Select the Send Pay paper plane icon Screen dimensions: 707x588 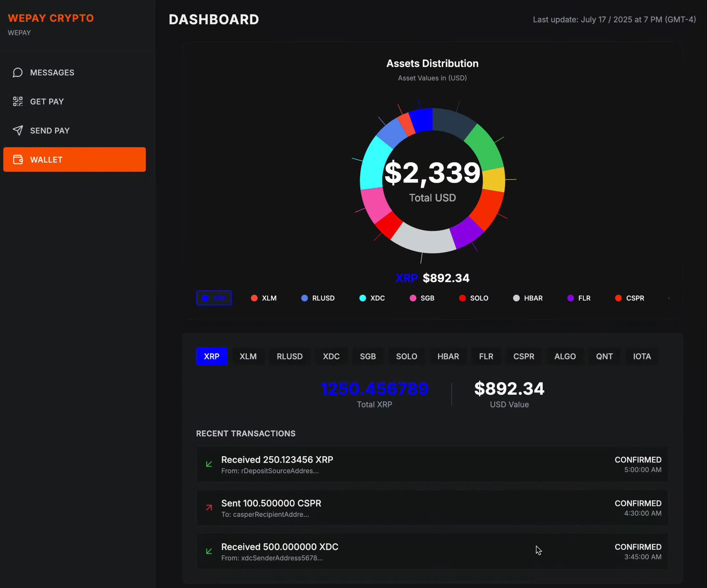click(x=18, y=131)
